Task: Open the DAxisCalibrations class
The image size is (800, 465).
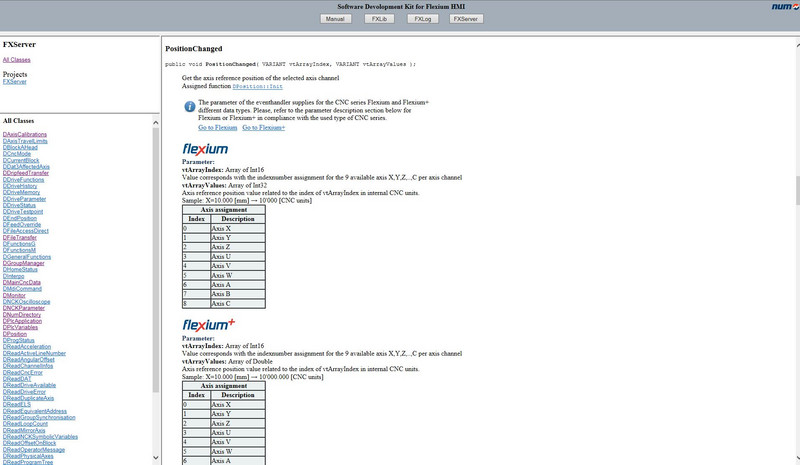Action: (x=25, y=134)
